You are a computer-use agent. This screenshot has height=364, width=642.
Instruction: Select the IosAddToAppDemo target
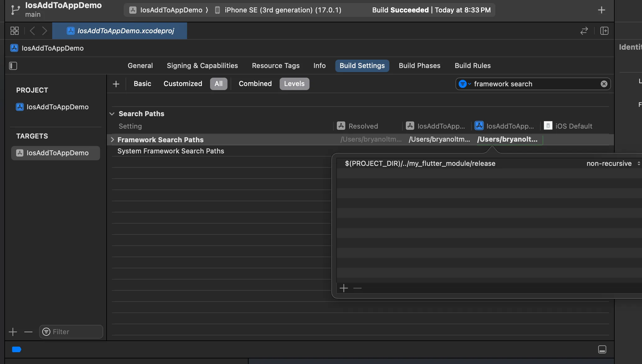(x=55, y=153)
